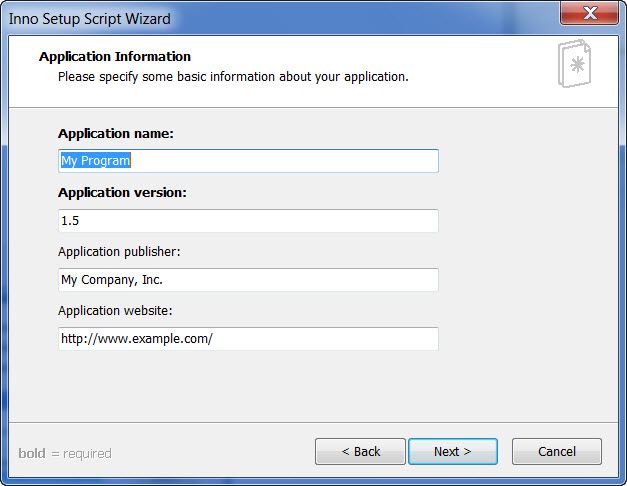Click the "Application Information" heading
The image size is (627, 486).
pyautogui.click(x=114, y=57)
